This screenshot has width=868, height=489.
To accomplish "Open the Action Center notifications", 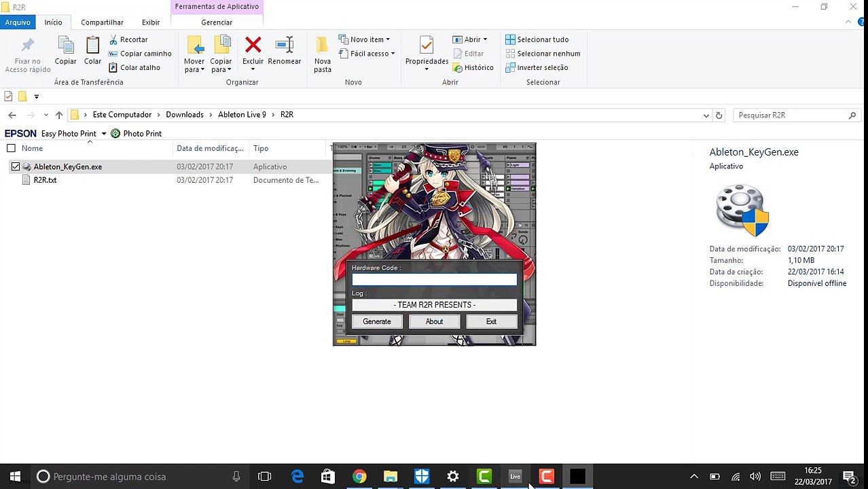I will click(x=849, y=477).
